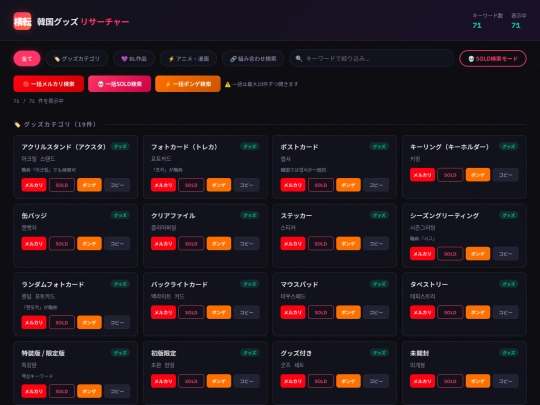The height and width of the screenshot is (405, 540).
Task: Select the マウスパッド card title
Action: pos(299,284)
